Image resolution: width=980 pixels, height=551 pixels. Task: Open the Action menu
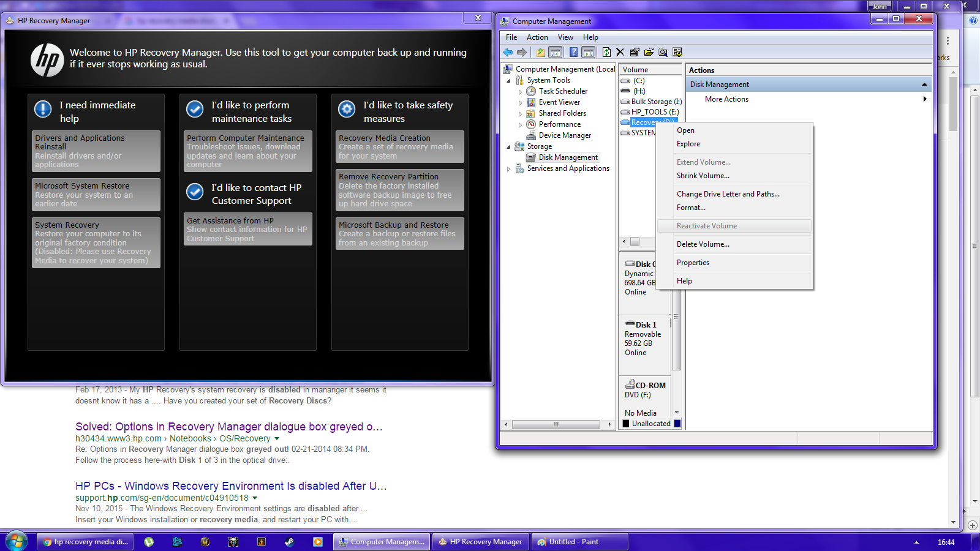click(537, 37)
